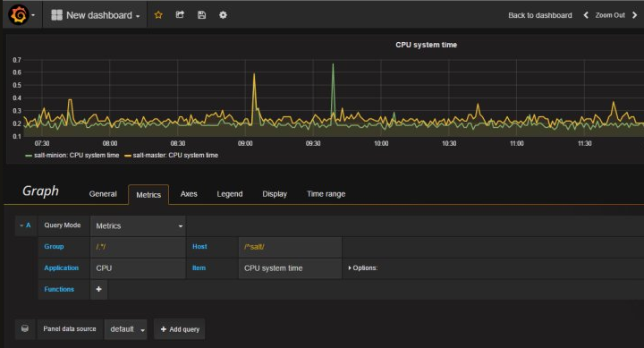The height and width of the screenshot is (348, 644).
Task: Toggle salt-minion series in legend
Action: pyautogui.click(x=76, y=156)
